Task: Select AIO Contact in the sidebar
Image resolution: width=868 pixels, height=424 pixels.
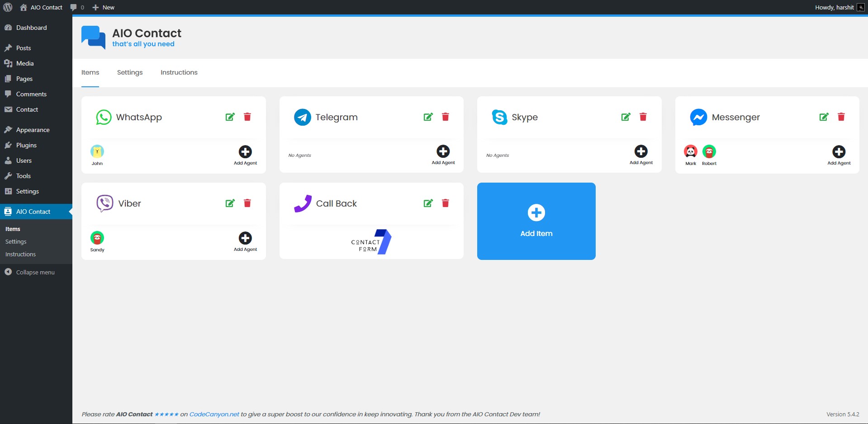Action: 36,212
